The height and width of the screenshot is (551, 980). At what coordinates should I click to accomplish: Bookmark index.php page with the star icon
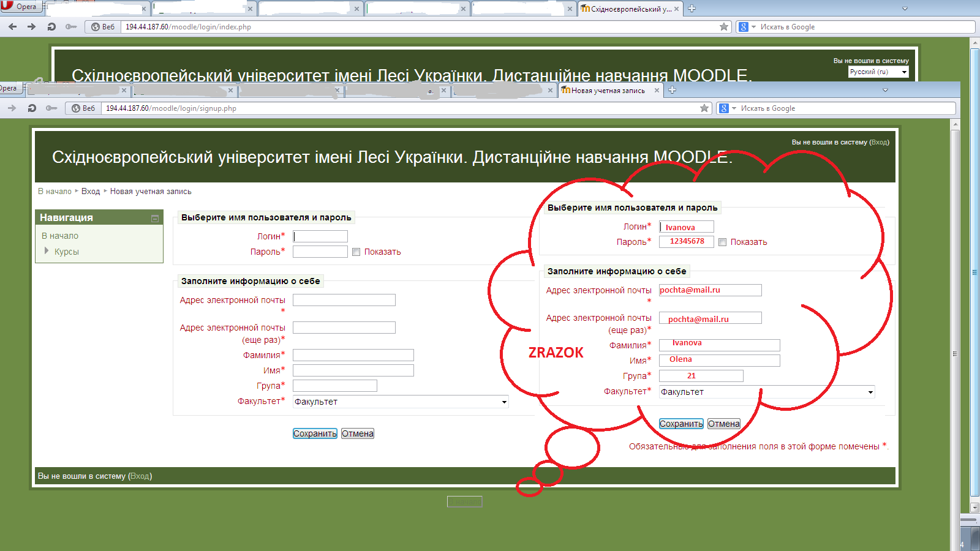coord(724,27)
